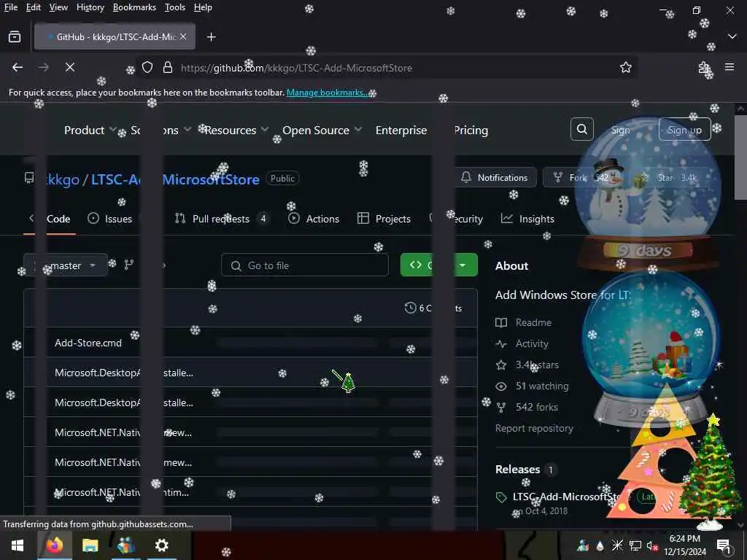Image resolution: width=747 pixels, height=560 pixels.
Task: Open File Explorer from the taskbar
Action: pyautogui.click(x=90, y=545)
